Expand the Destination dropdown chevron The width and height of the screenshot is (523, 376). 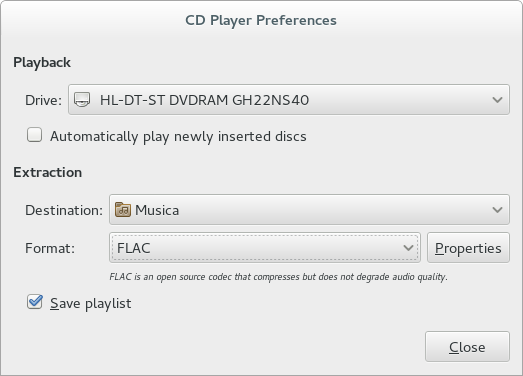tap(497, 210)
